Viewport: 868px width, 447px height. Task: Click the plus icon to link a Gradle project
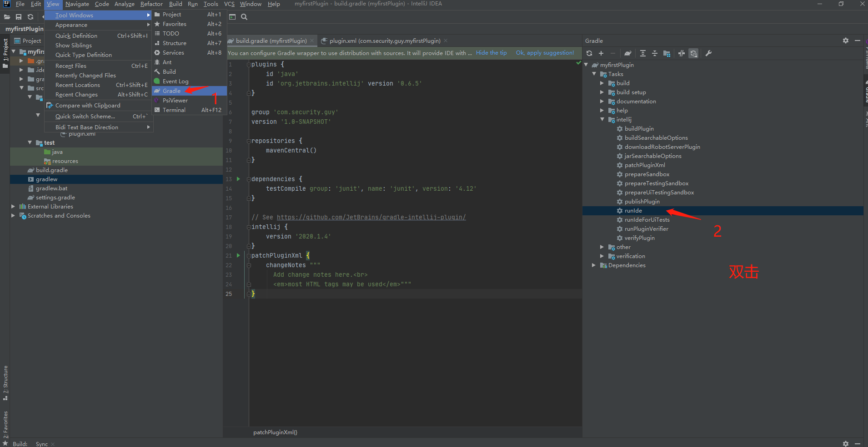point(601,53)
